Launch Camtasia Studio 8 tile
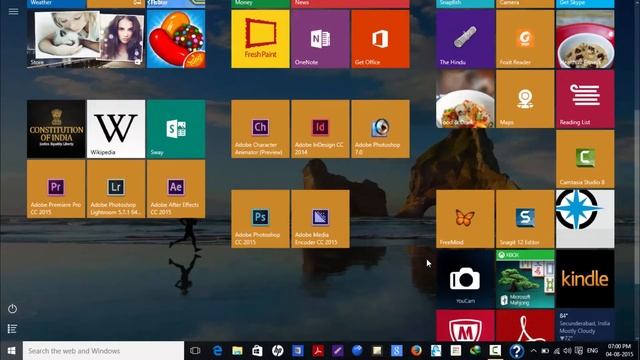 tap(585, 159)
